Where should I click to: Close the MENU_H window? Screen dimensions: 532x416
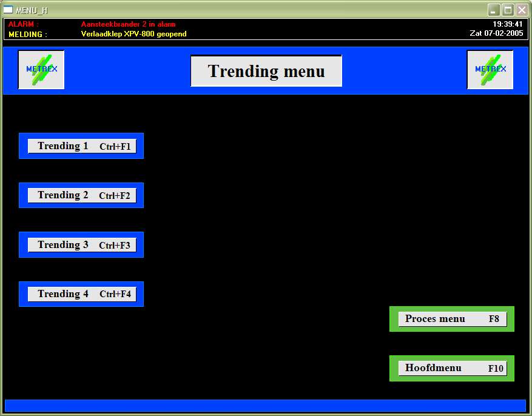[521, 10]
